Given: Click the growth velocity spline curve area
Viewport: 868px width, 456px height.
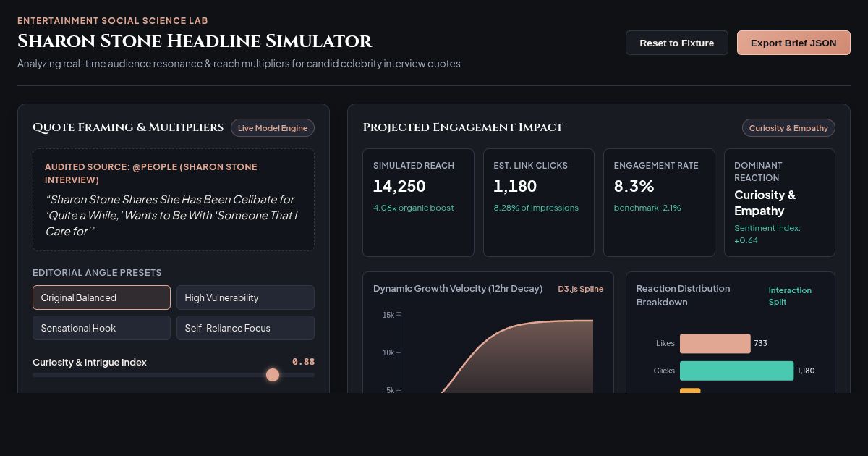Looking at the screenshot, I should [517, 358].
